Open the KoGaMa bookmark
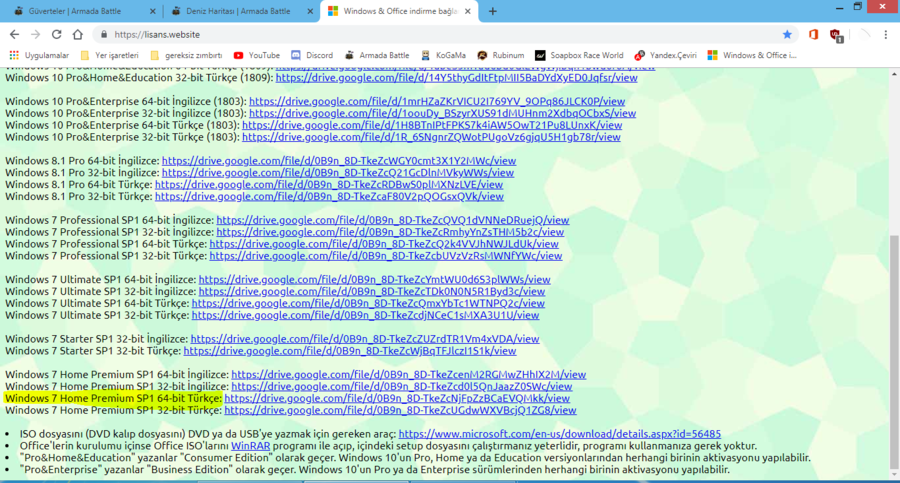The image size is (900, 483). point(443,55)
